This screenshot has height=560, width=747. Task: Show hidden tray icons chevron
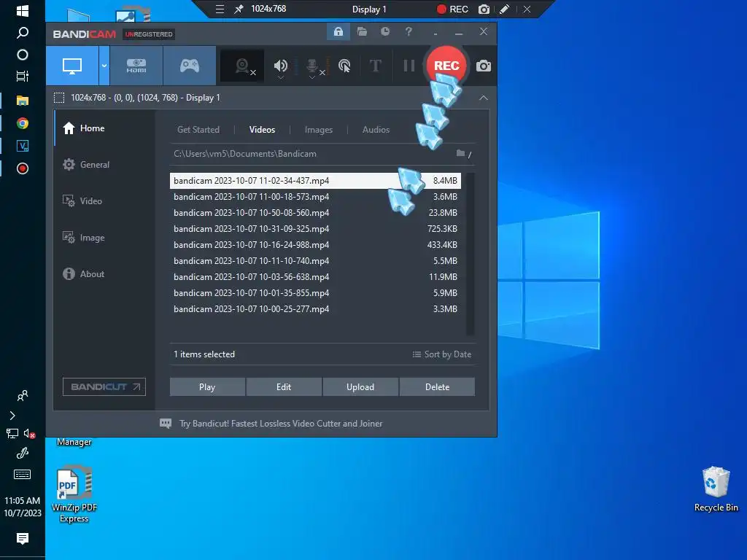click(x=12, y=416)
